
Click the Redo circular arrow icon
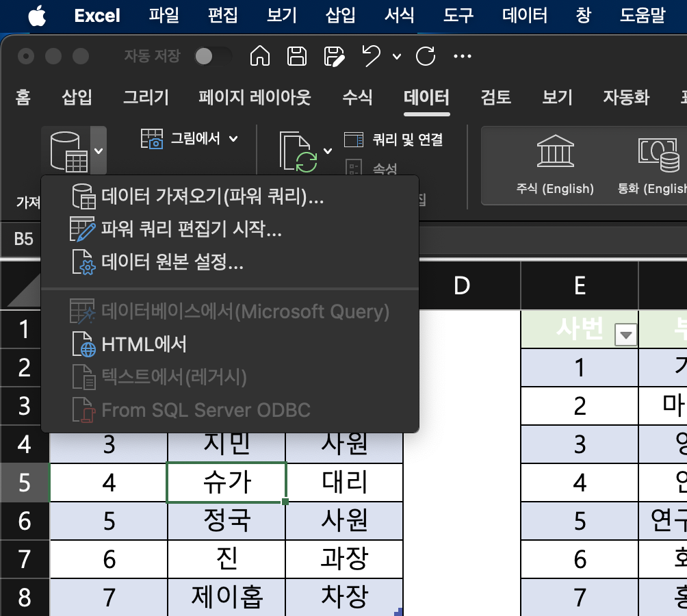coord(426,56)
